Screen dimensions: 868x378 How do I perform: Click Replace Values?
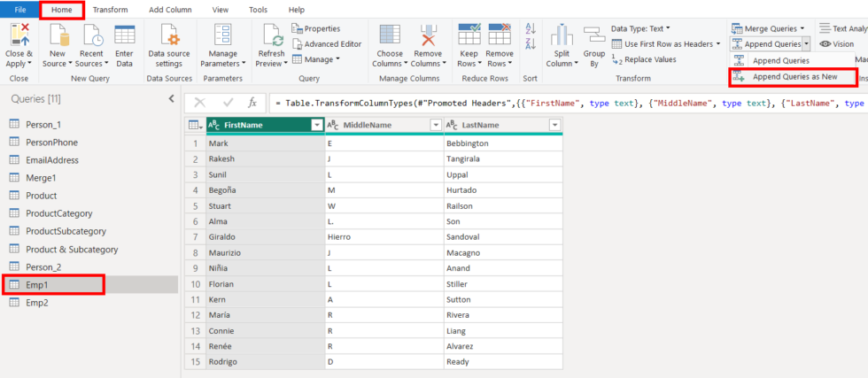pyautogui.click(x=644, y=59)
